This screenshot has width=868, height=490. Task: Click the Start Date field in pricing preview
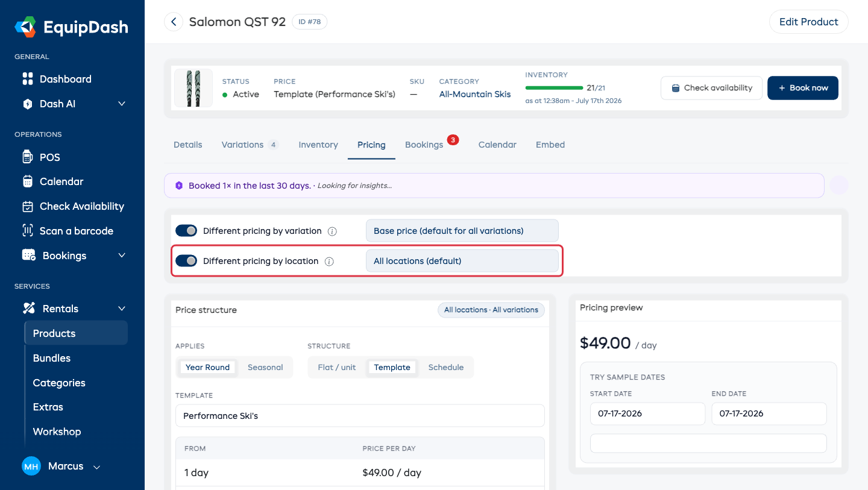[x=647, y=413]
